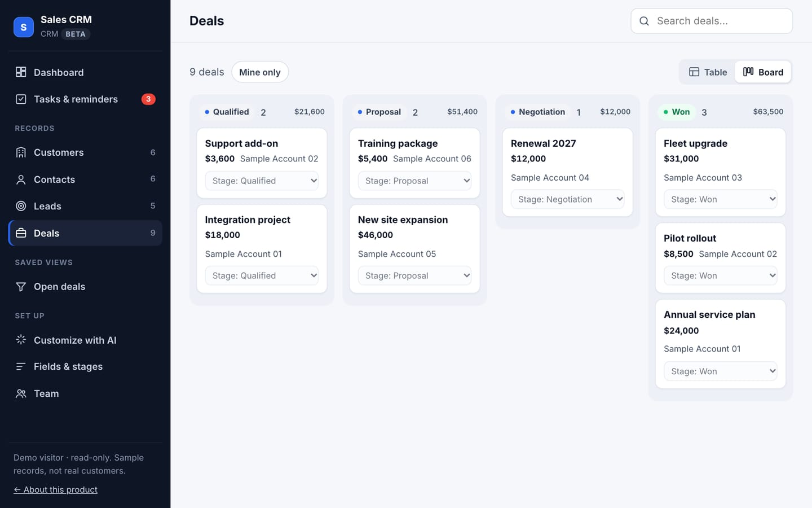Open stage dropdown on Annual service plan

coord(720,371)
